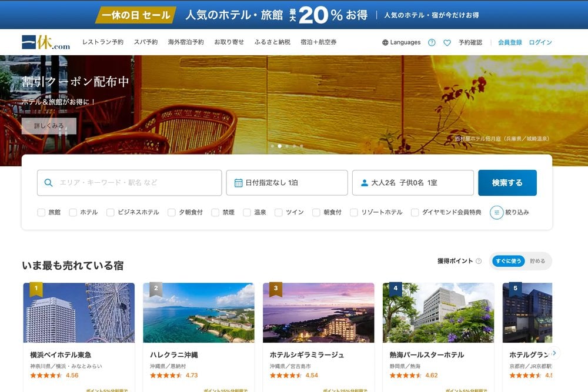Viewport: 588px width, 392px height.
Task: Click rank 4 badge on 熱海パールスターホテル
Action: 396,289
